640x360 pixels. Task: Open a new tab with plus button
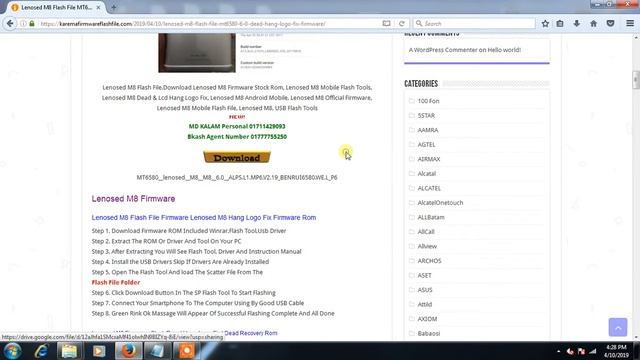point(113,7)
